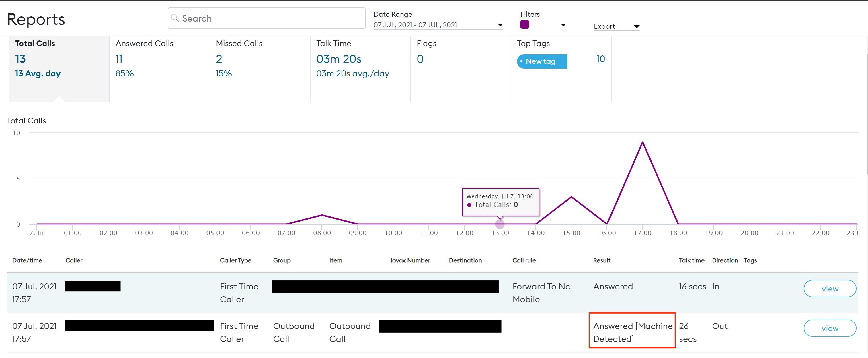Viewport: 868px width, 358px height.
Task: Sort by Result column header
Action: tap(602, 260)
